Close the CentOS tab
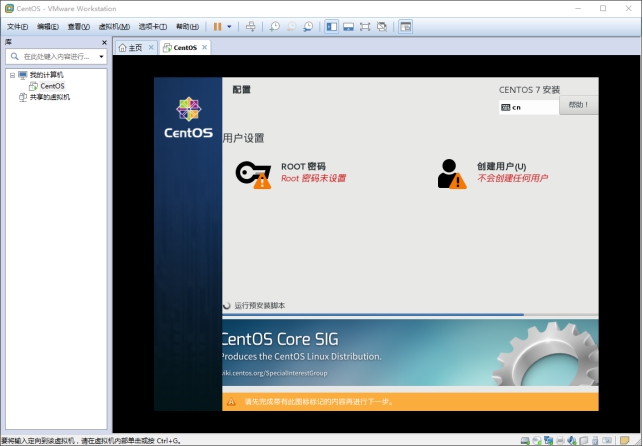Viewport: 643px width, 446px height. 204,48
